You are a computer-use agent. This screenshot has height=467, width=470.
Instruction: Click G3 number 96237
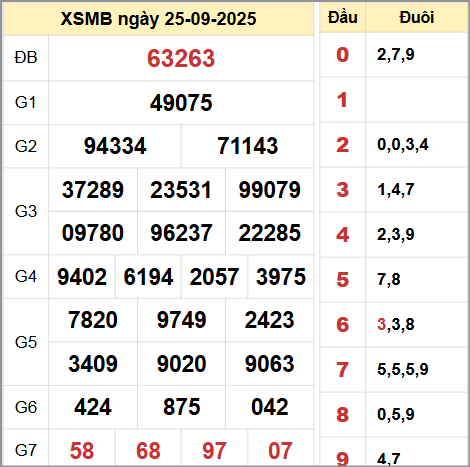[x=181, y=233]
